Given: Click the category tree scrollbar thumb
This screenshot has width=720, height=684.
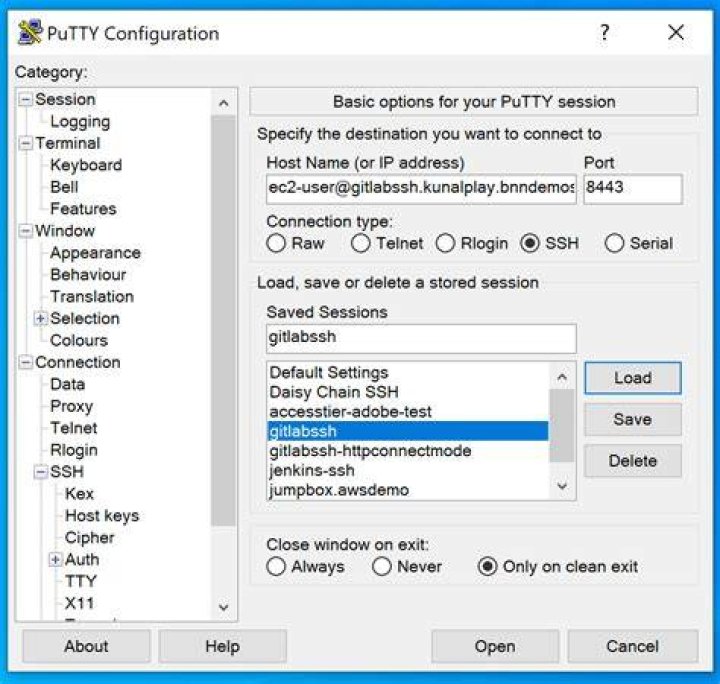Looking at the screenshot, I should click(224, 321).
